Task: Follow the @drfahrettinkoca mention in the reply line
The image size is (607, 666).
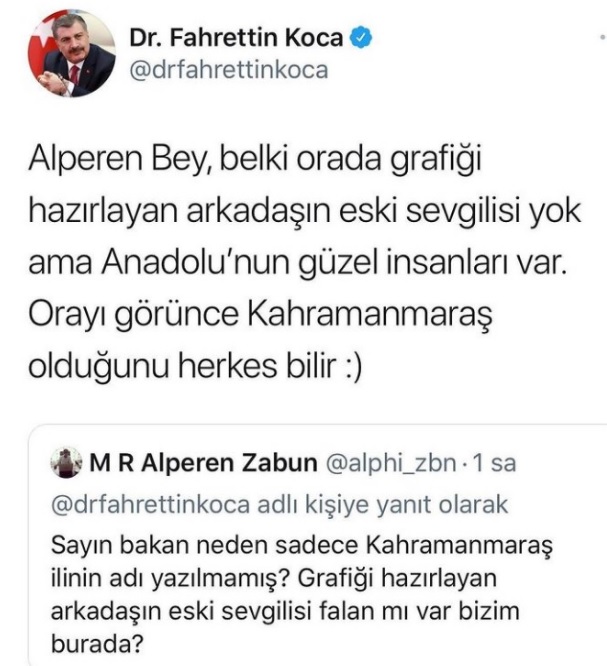Action: (x=150, y=505)
